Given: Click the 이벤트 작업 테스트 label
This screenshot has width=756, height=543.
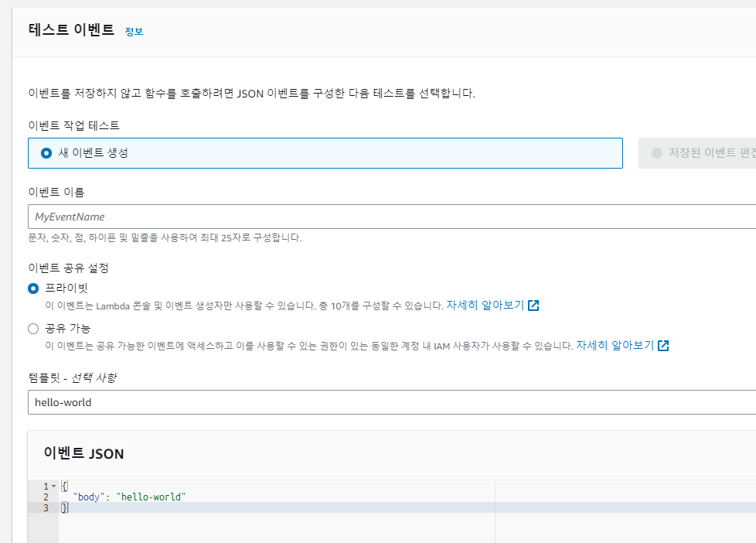Looking at the screenshot, I should (73, 125).
